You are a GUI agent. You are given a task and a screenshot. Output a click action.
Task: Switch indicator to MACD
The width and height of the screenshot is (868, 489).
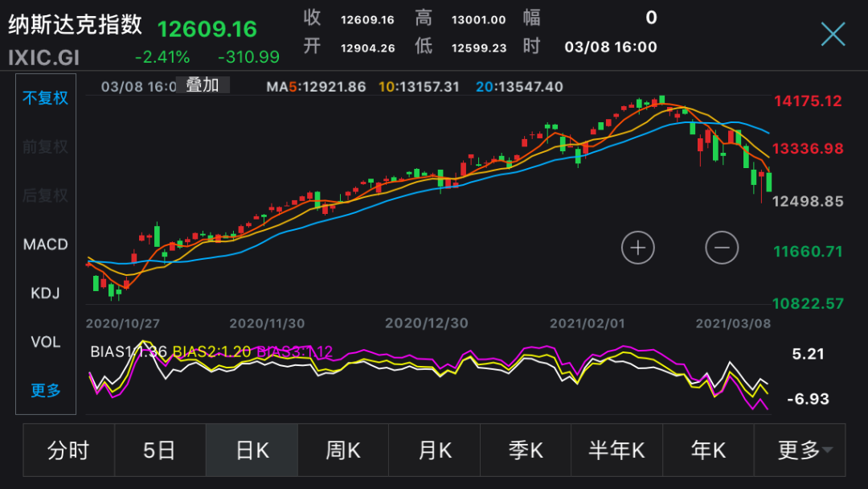(x=45, y=244)
